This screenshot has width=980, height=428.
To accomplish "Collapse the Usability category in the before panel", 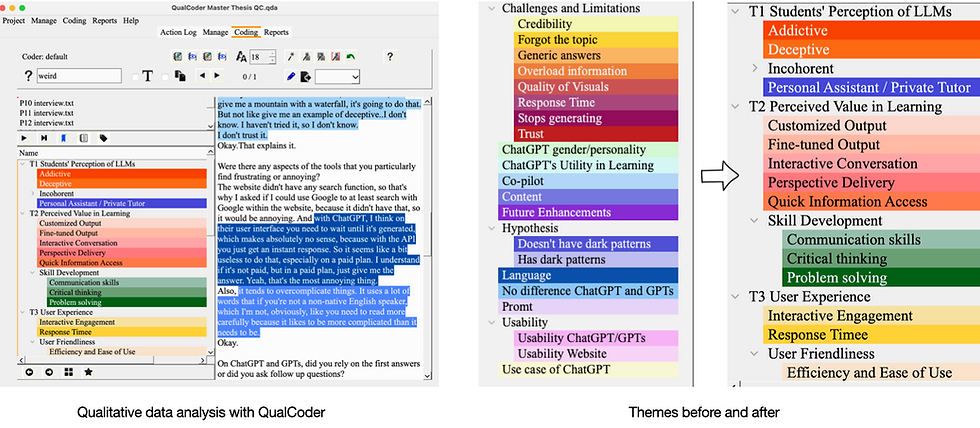I will point(492,322).
